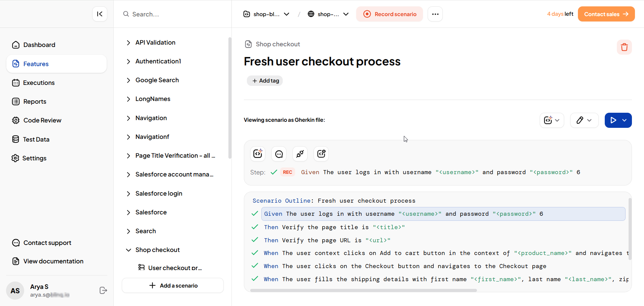The height and width of the screenshot is (306, 644).
Task: Click Add a scenario button
Action: tap(173, 286)
